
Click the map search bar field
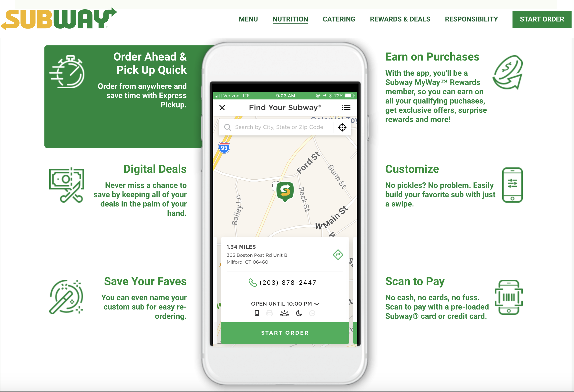click(279, 127)
